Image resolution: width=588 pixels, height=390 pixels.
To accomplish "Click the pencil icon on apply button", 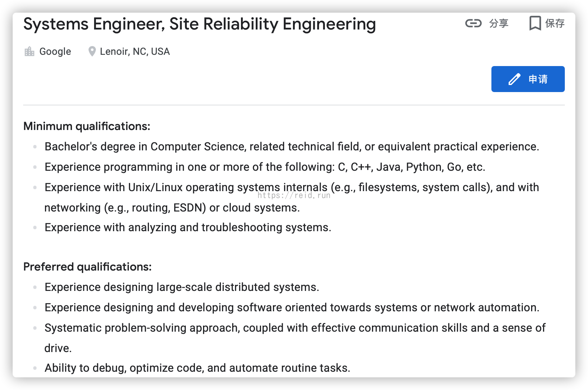I will click(514, 79).
